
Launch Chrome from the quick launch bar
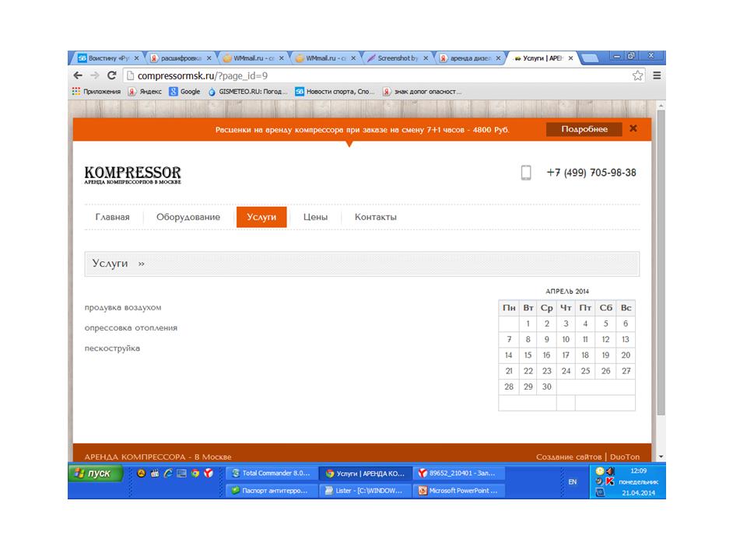pyautogui.click(x=195, y=474)
